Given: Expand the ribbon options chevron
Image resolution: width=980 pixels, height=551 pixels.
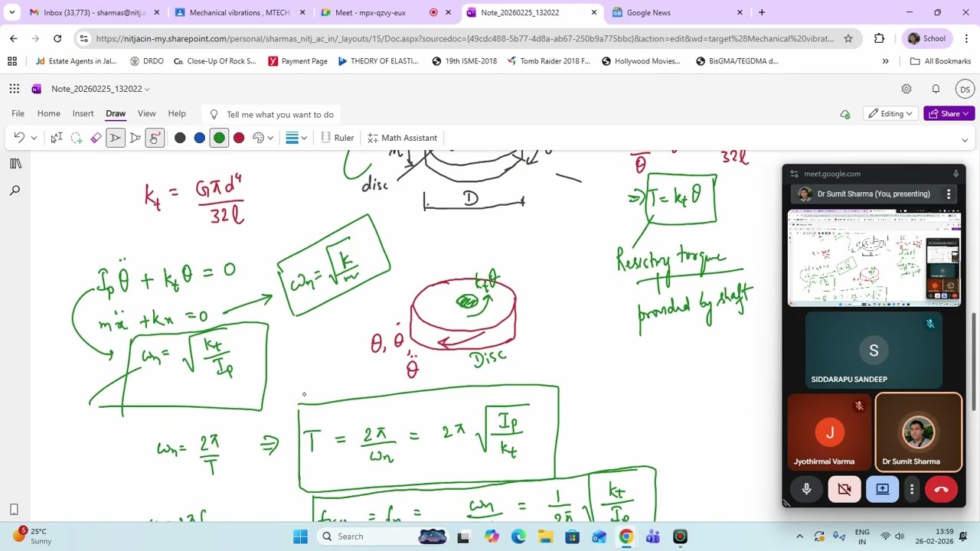Looking at the screenshot, I should pos(965,140).
